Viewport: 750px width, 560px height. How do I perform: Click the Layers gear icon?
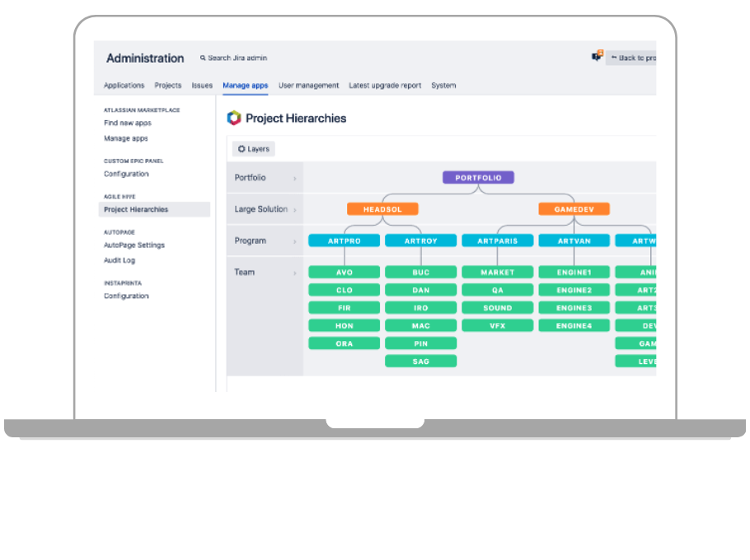241,149
